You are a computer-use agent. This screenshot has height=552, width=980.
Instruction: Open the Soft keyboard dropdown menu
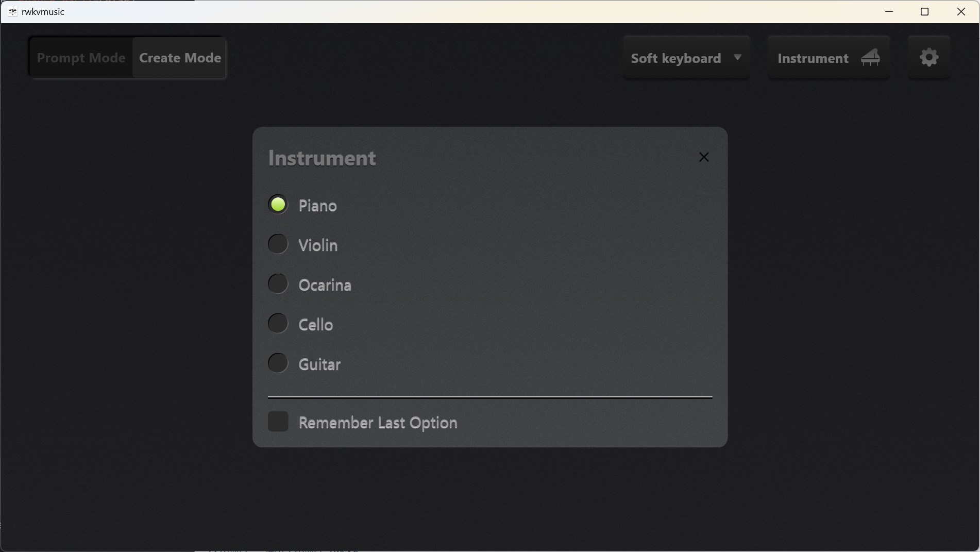click(x=676, y=58)
